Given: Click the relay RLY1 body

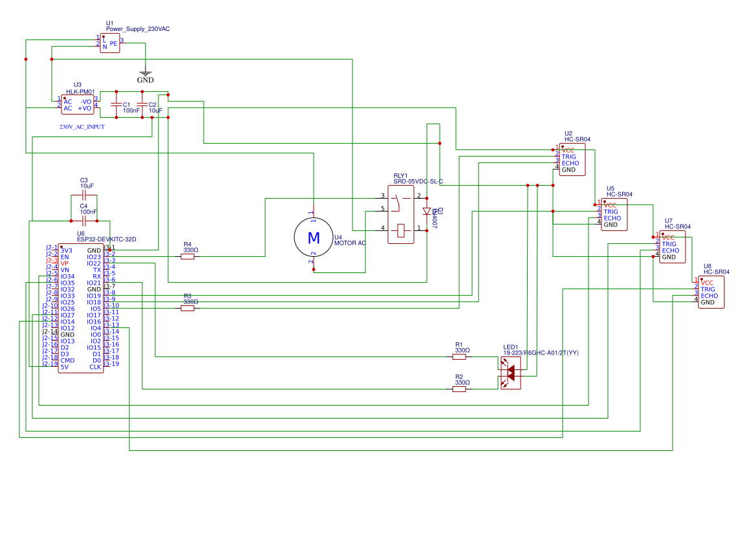Looking at the screenshot, I should coord(401,214).
